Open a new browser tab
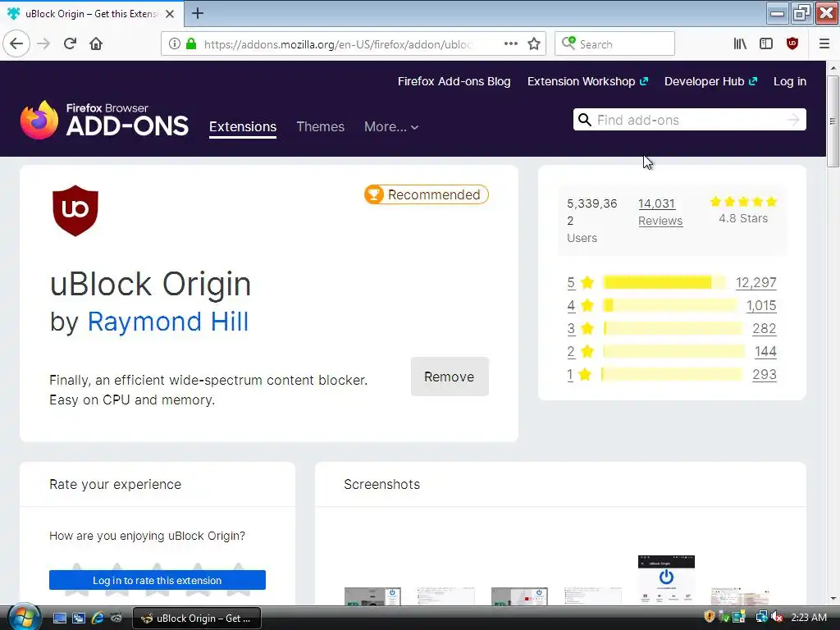 (x=197, y=13)
